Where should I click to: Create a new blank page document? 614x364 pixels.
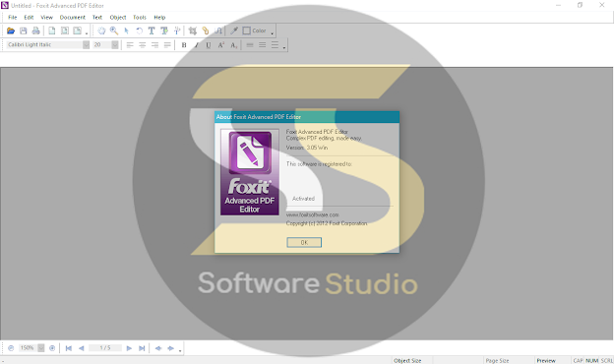(x=52, y=30)
